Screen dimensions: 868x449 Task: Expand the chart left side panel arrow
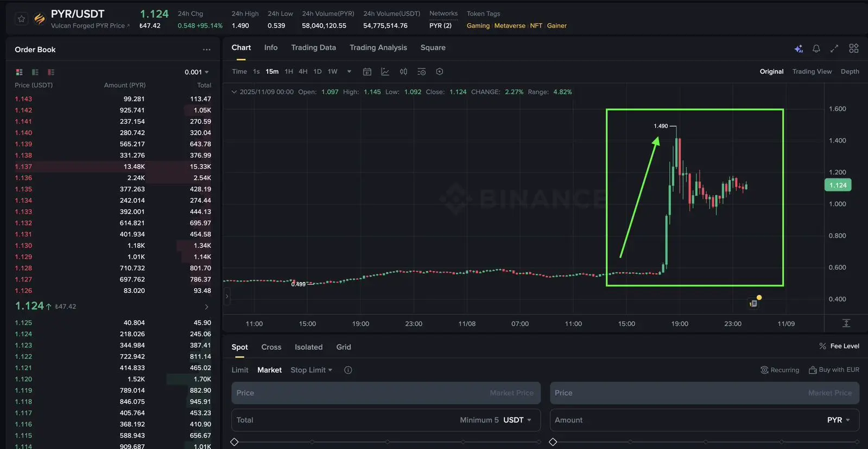pyautogui.click(x=227, y=296)
